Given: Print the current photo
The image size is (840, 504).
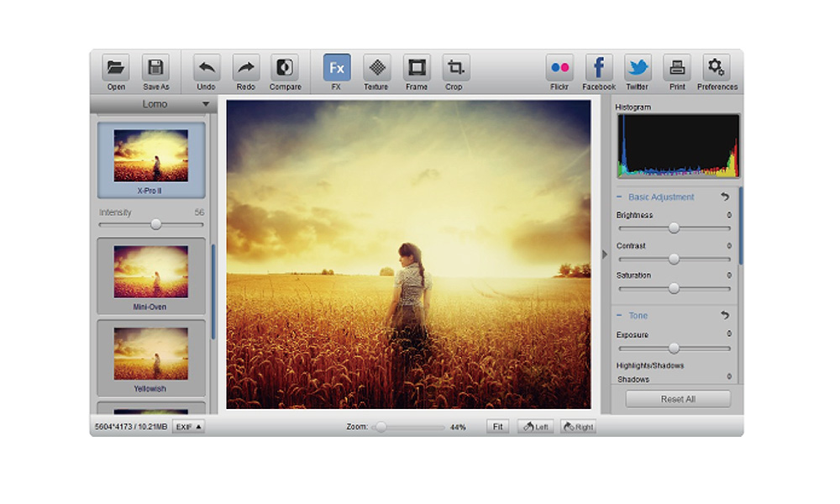Looking at the screenshot, I should tap(676, 68).
